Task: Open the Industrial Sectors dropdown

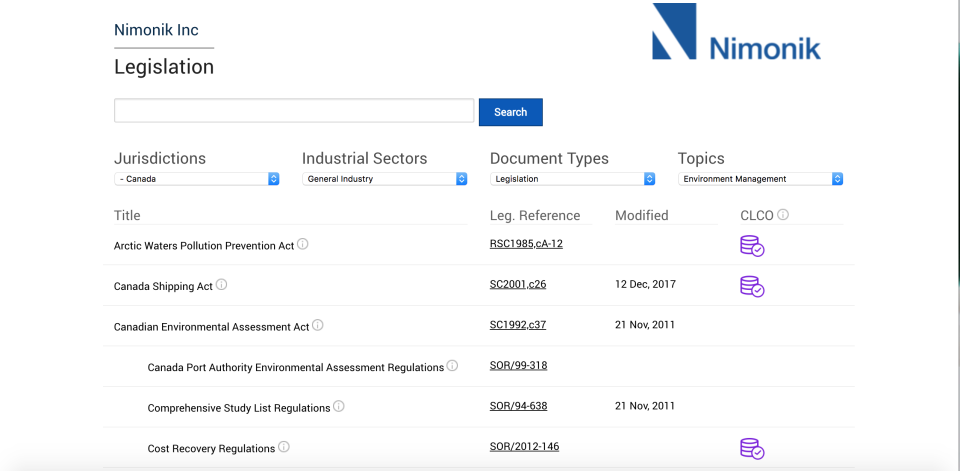Action: click(384, 179)
